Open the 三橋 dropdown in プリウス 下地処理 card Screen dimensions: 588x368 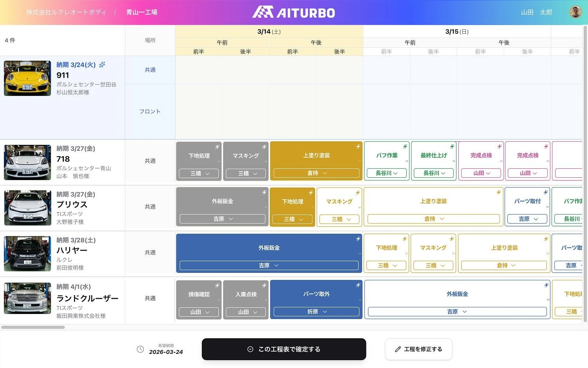(x=292, y=219)
